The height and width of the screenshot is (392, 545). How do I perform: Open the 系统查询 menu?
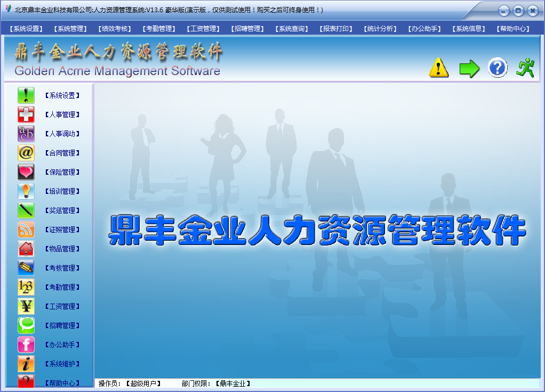(292, 29)
